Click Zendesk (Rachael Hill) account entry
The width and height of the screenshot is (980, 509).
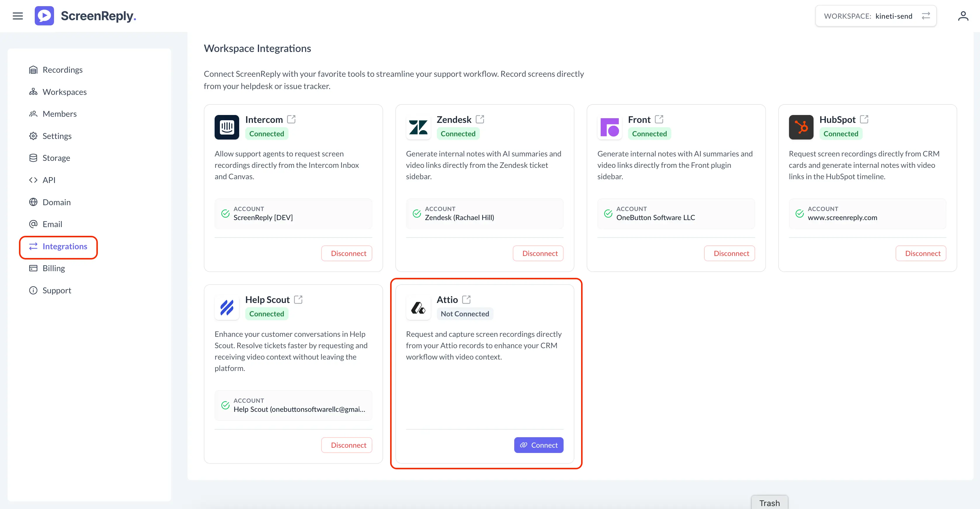[x=485, y=214]
